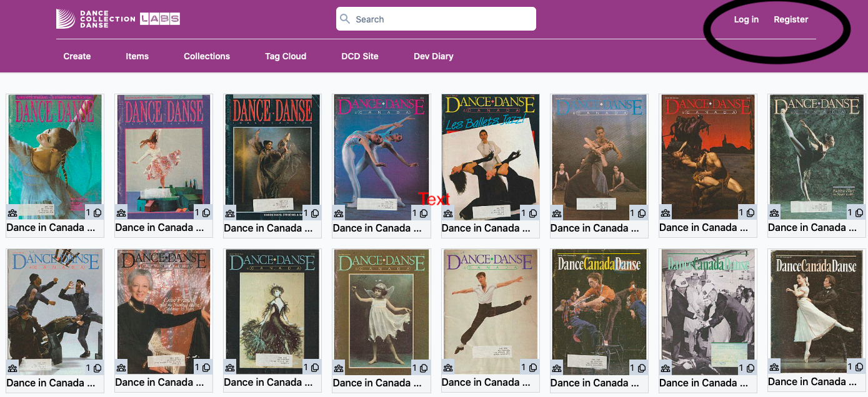Click copies icon on feathered black tutu cover

314,368
